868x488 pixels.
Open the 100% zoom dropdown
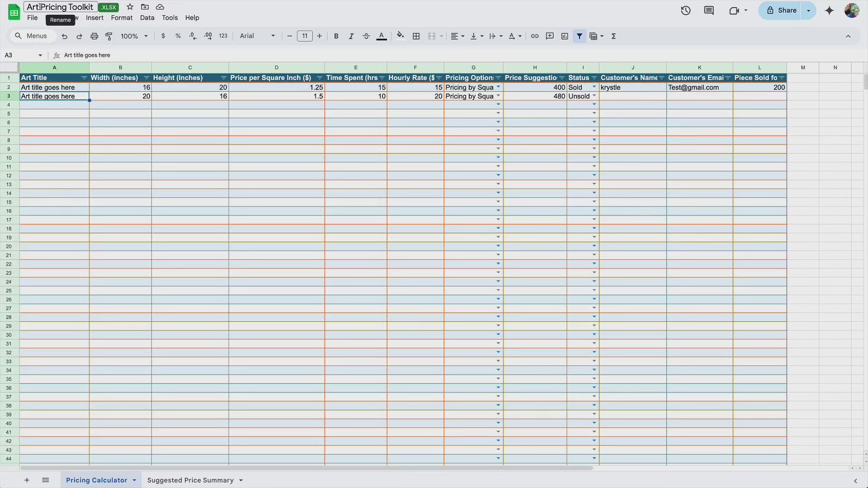click(134, 36)
